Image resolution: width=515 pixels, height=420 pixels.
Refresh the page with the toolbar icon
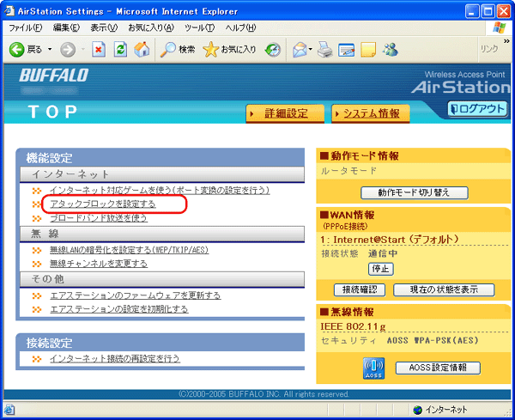120,50
